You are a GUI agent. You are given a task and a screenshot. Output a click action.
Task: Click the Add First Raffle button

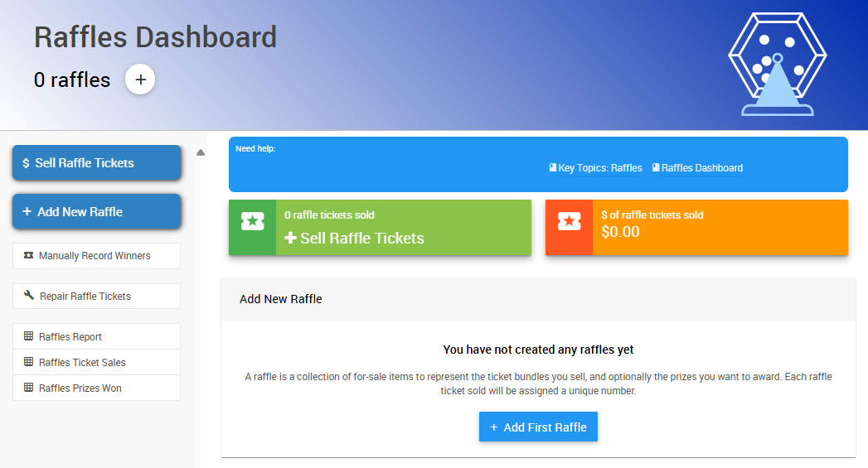538,427
